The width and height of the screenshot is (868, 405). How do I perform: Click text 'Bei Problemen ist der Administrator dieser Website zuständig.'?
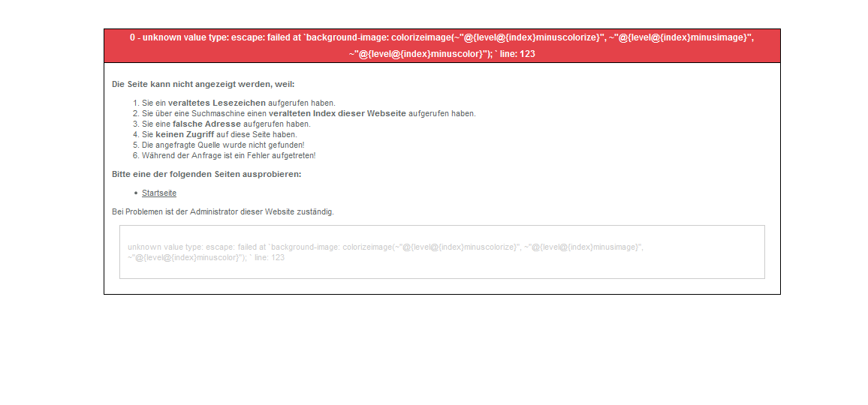pos(222,211)
